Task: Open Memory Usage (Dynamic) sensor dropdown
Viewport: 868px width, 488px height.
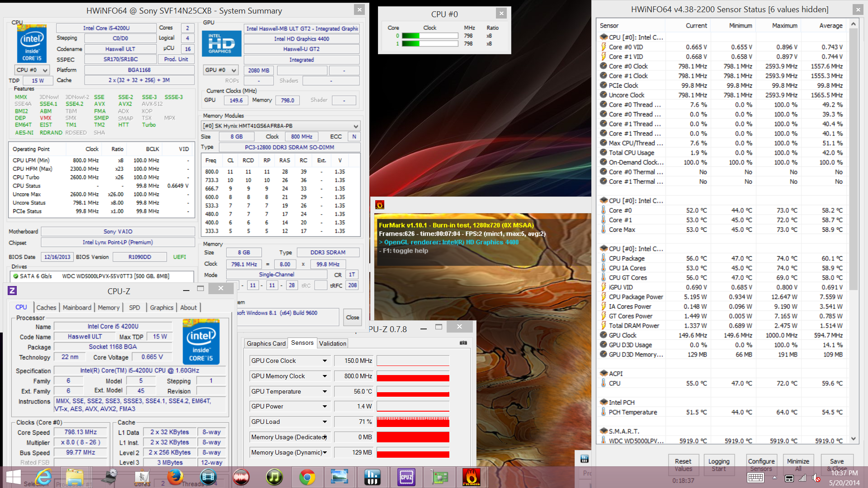Action: (x=325, y=452)
